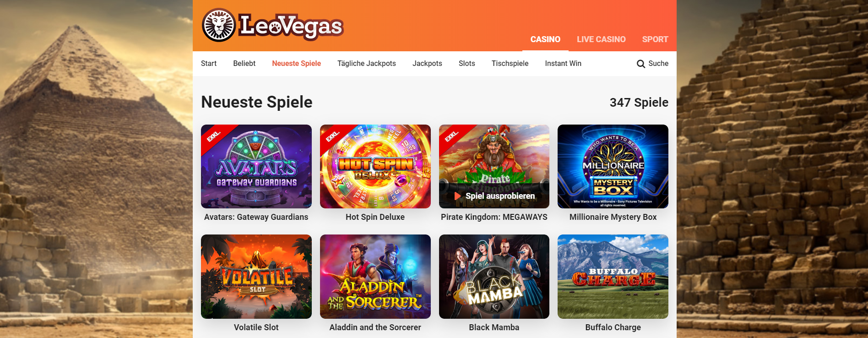Click Spiel ausprobieren on Pirate Kingdom

pyautogui.click(x=500, y=196)
